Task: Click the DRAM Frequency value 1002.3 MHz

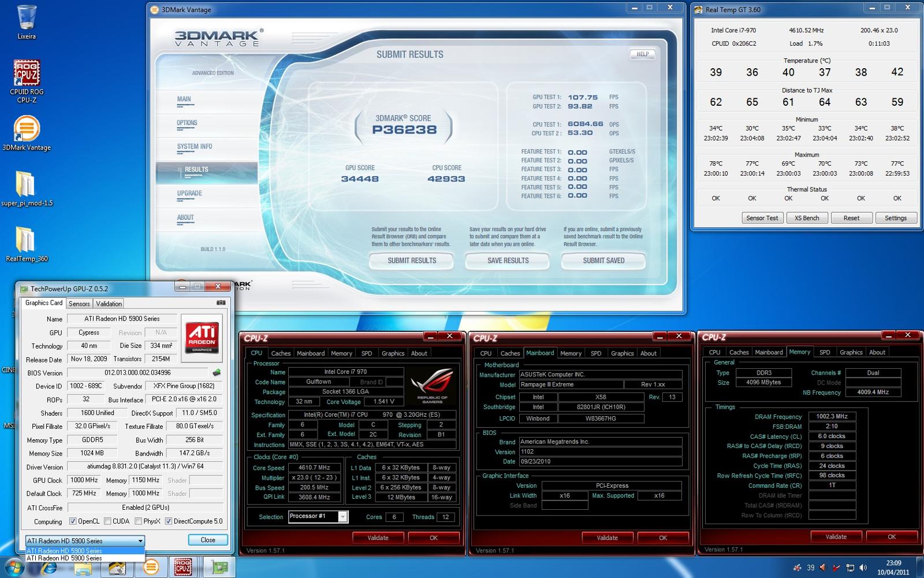Action: tap(832, 416)
